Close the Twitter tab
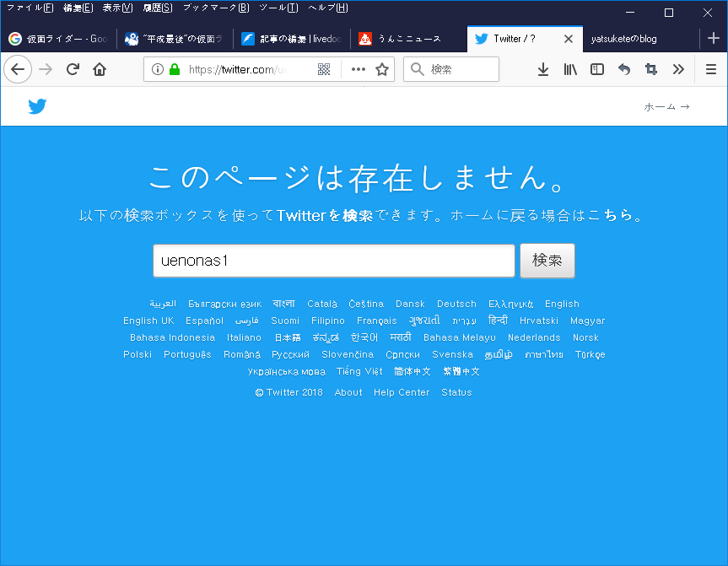The image size is (728, 566). tap(569, 39)
